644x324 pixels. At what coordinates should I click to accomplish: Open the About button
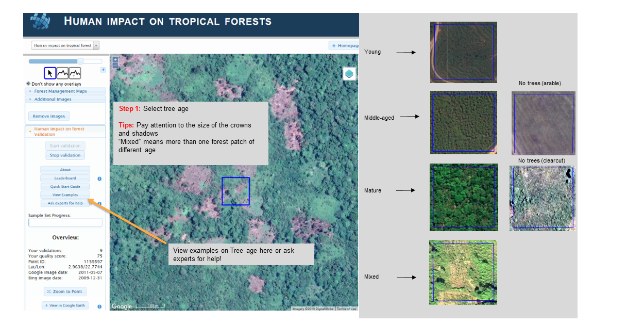click(x=65, y=170)
